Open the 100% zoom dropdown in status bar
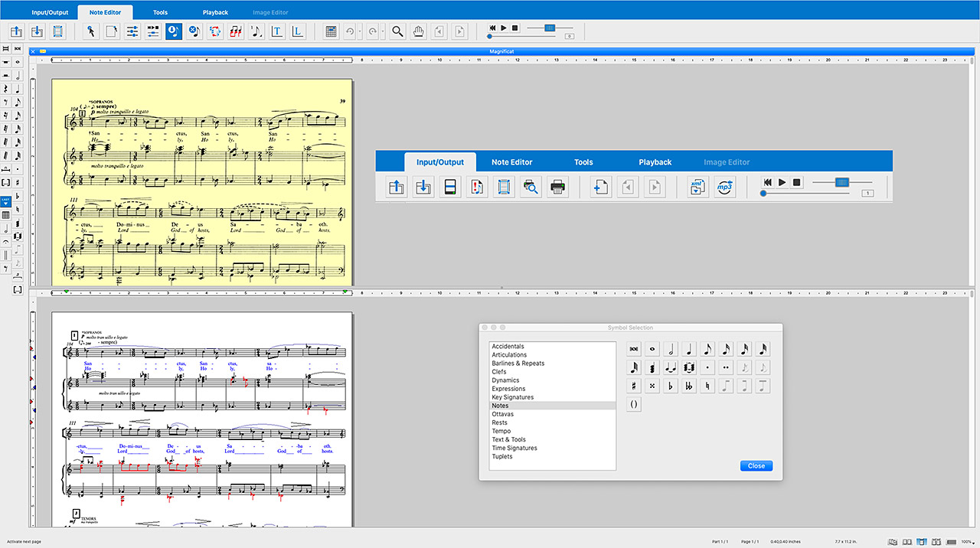Viewport: 980px width, 548px height. click(968, 542)
